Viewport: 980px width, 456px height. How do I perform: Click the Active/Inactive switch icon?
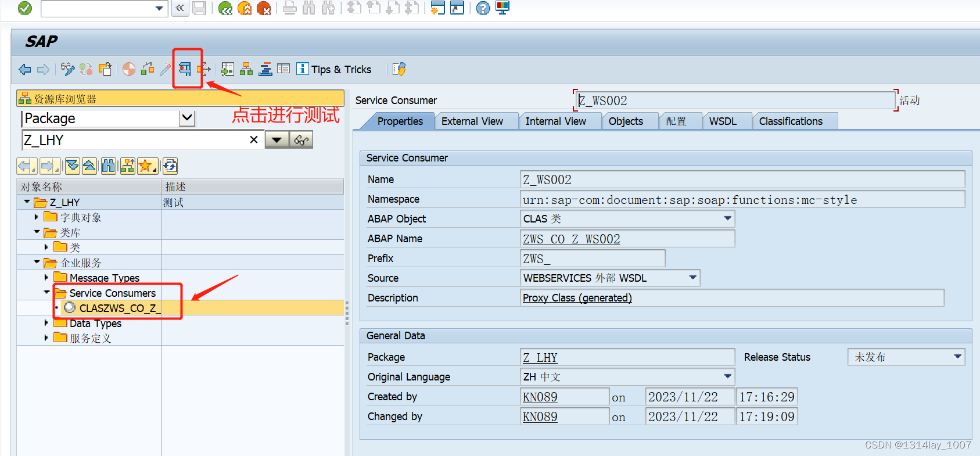tap(86, 70)
